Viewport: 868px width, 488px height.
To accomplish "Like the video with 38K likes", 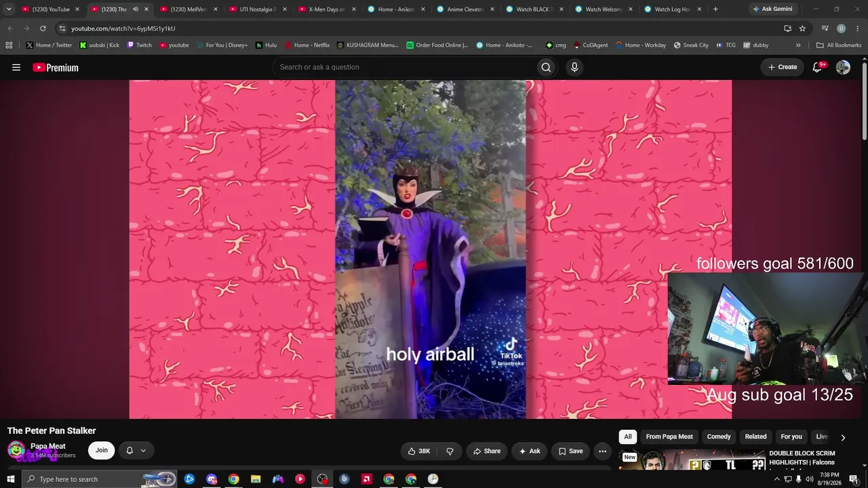I will tap(419, 451).
